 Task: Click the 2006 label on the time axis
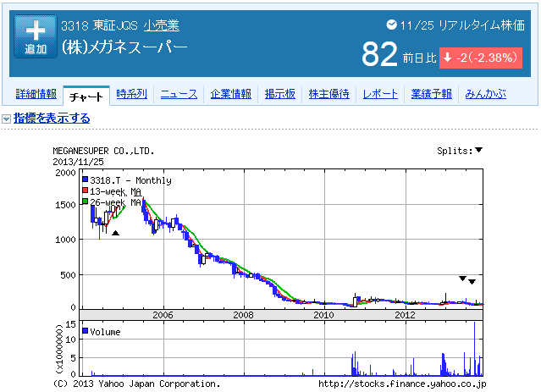point(163,315)
